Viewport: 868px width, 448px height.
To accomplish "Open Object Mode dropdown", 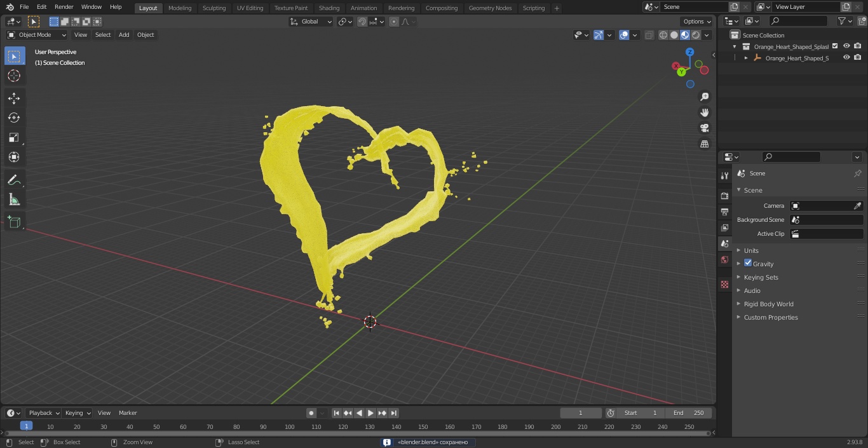I will click(x=37, y=35).
